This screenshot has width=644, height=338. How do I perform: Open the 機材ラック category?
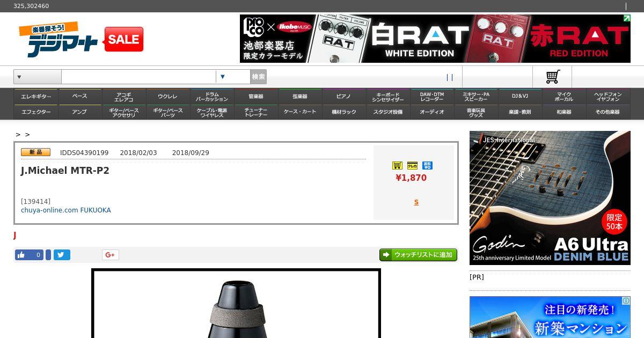[343, 112]
